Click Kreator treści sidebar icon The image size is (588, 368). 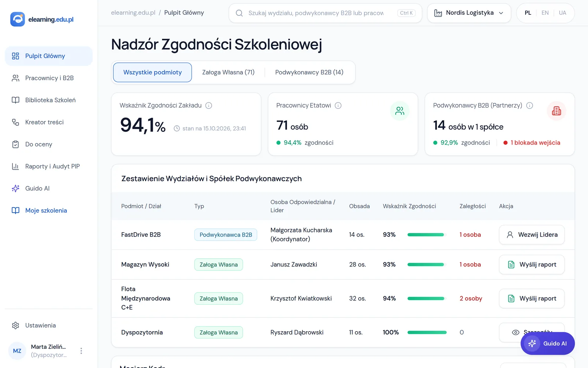point(15,122)
